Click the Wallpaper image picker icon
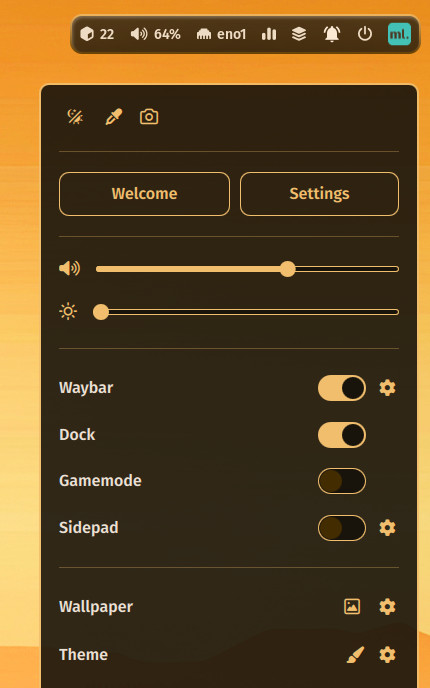 [352, 606]
